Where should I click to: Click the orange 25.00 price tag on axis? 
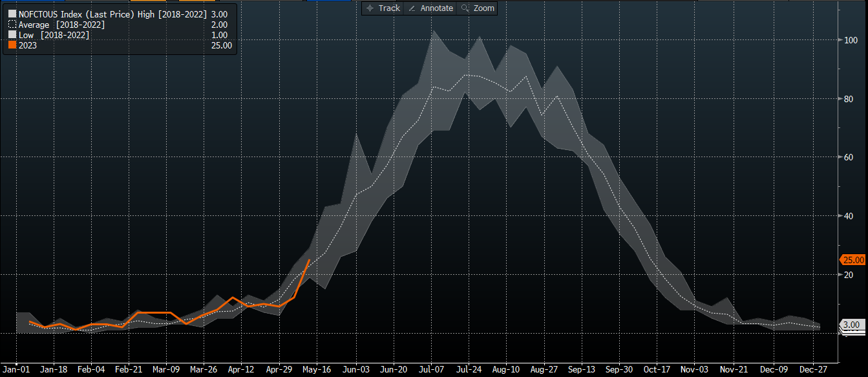point(853,260)
